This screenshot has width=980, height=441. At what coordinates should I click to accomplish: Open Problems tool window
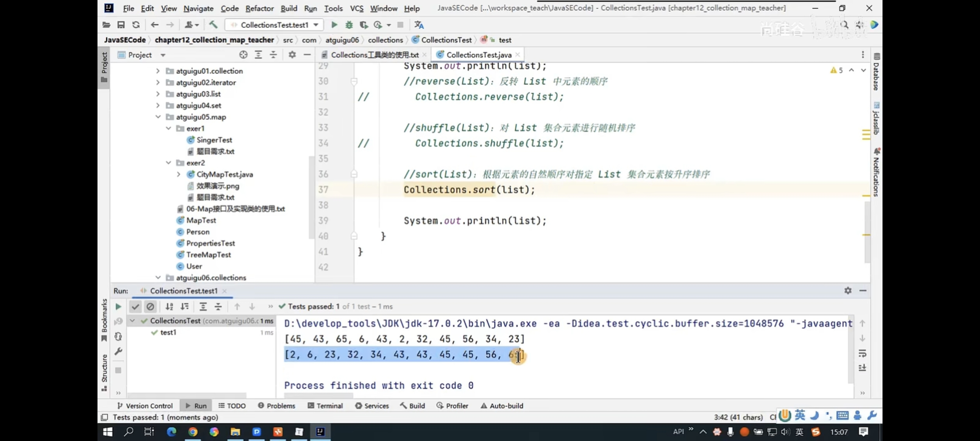[277, 406]
